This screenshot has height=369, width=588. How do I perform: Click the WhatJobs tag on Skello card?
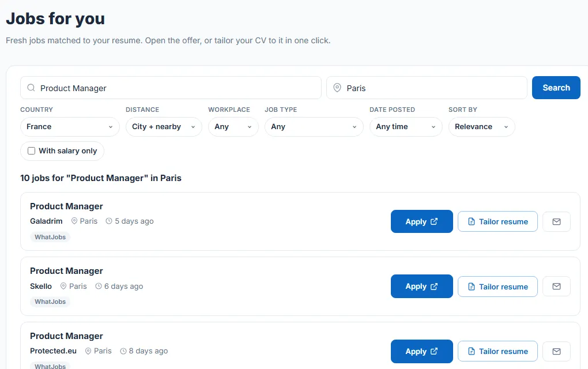(x=50, y=302)
